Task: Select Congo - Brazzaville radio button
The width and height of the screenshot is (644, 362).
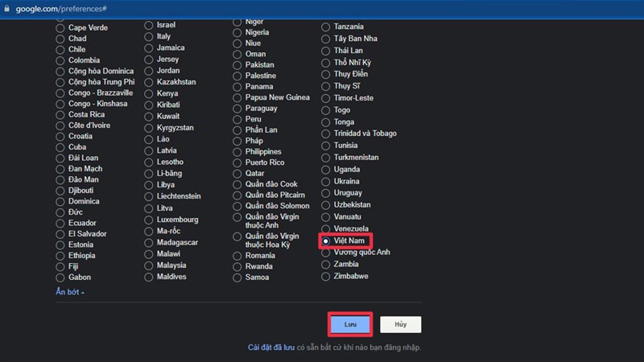Action: [60, 93]
